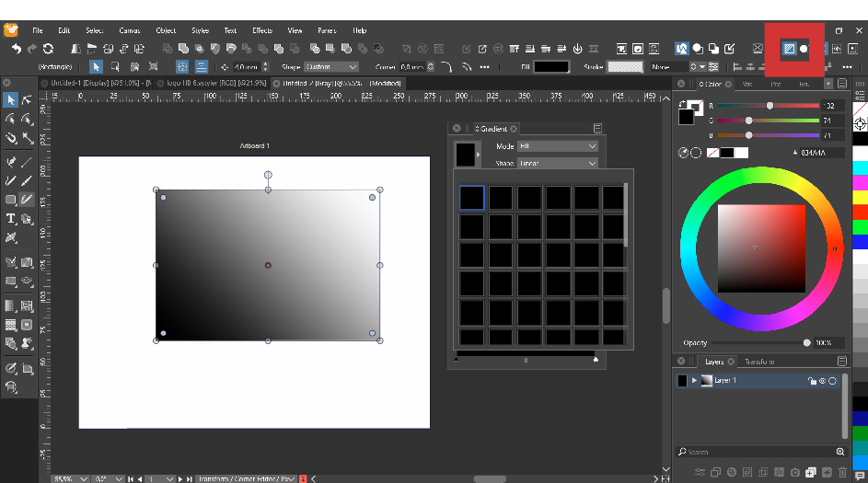Toggle the lock icon on Layer 1
Image resolution: width=868 pixels, height=483 pixels.
tap(811, 381)
